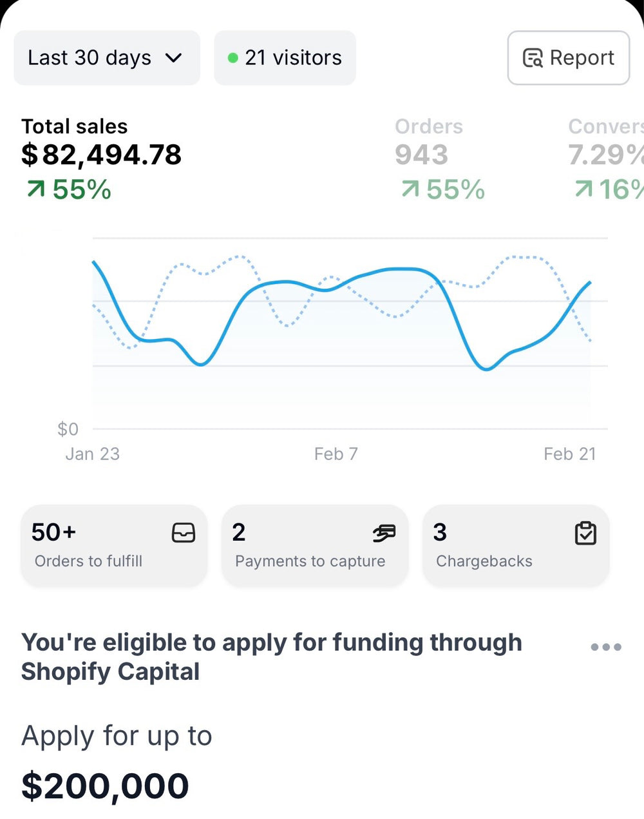
Task: Open the Payments to capture card
Action: (315, 545)
